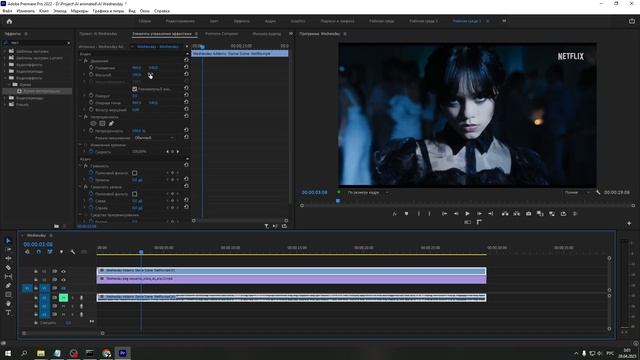The height and width of the screenshot is (360, 640).
Task: Click the share/export icon at top right
Action: point(631,21)
